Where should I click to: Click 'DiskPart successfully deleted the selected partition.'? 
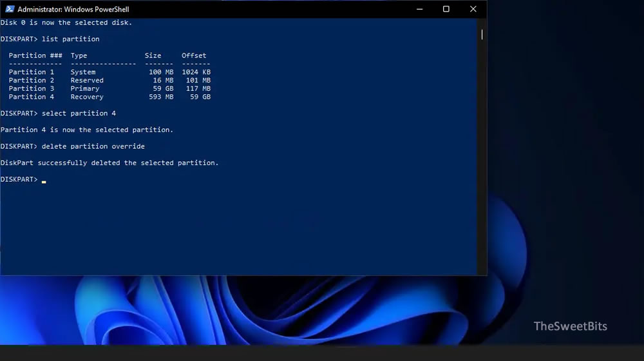109,163
